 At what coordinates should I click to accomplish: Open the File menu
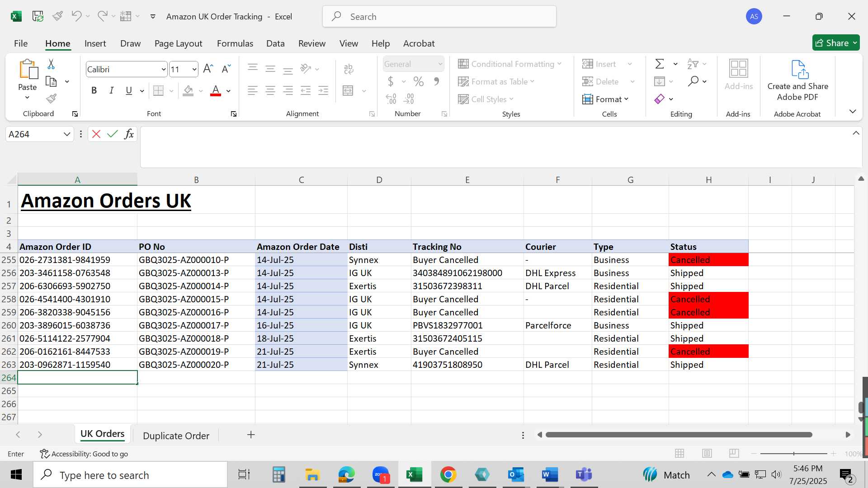21,43
